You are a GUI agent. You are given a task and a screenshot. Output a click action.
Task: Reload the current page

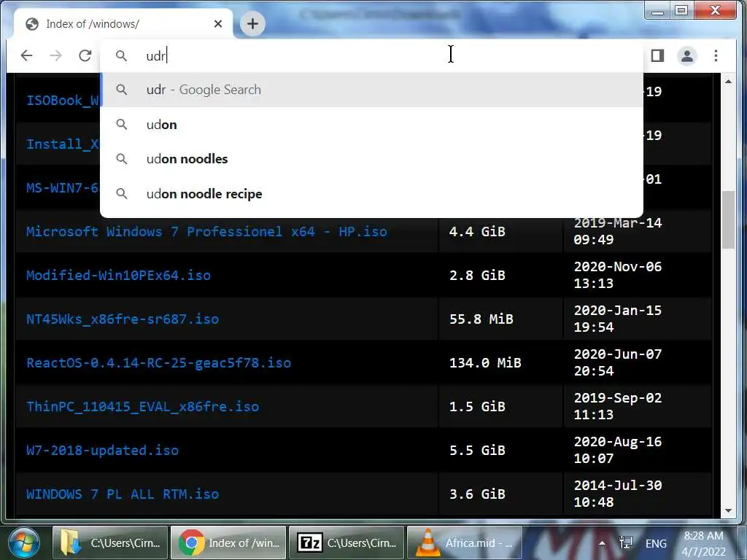(x=85, y=55)
